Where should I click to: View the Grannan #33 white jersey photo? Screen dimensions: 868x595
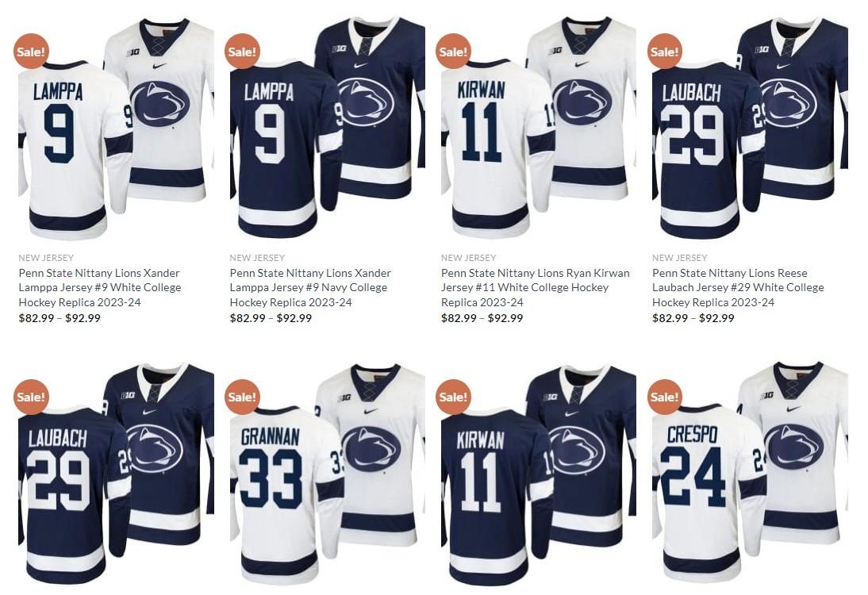pos(327,474)
